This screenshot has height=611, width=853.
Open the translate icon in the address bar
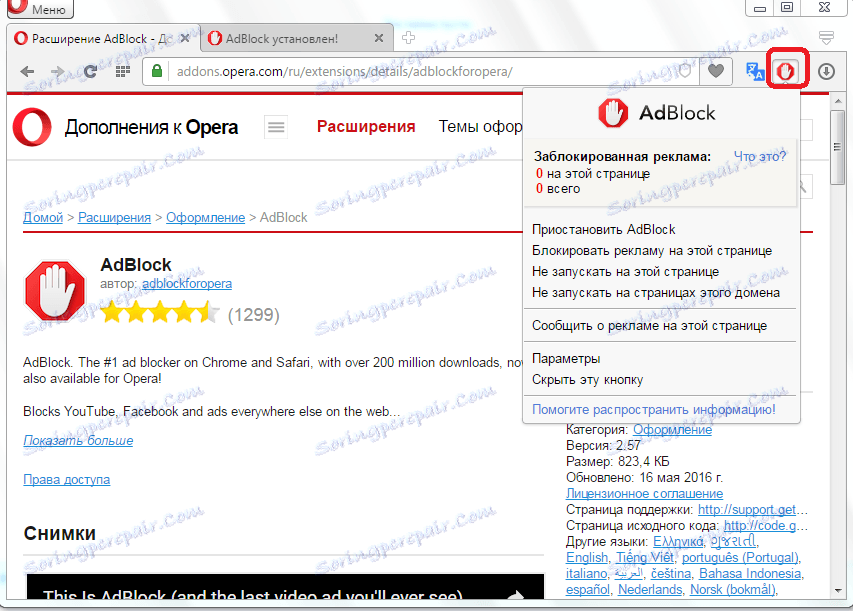point(754,71)
